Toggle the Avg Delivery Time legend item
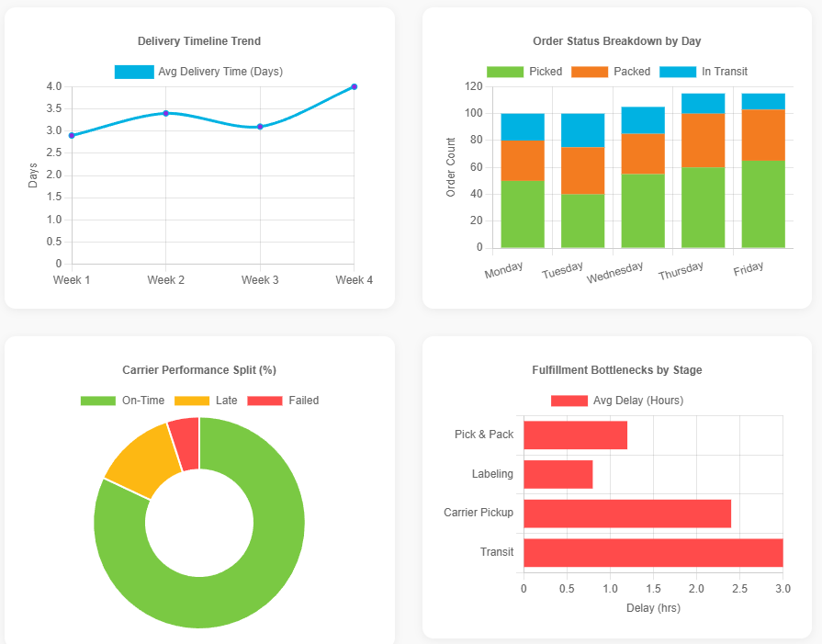This screenshot has width=822, height=644. (198, 72)
